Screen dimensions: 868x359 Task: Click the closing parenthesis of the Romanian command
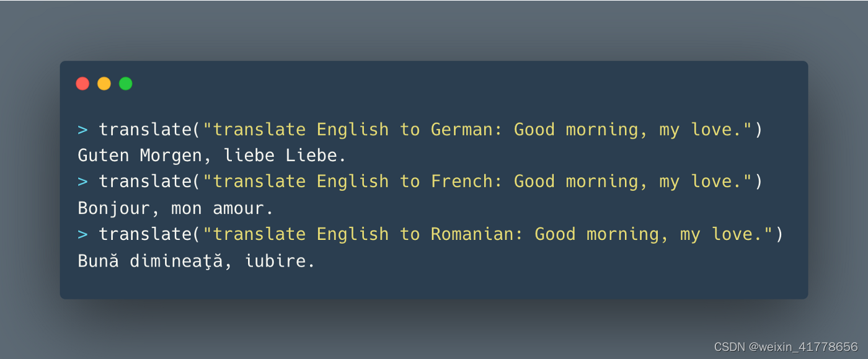click(x=779, y=234)
